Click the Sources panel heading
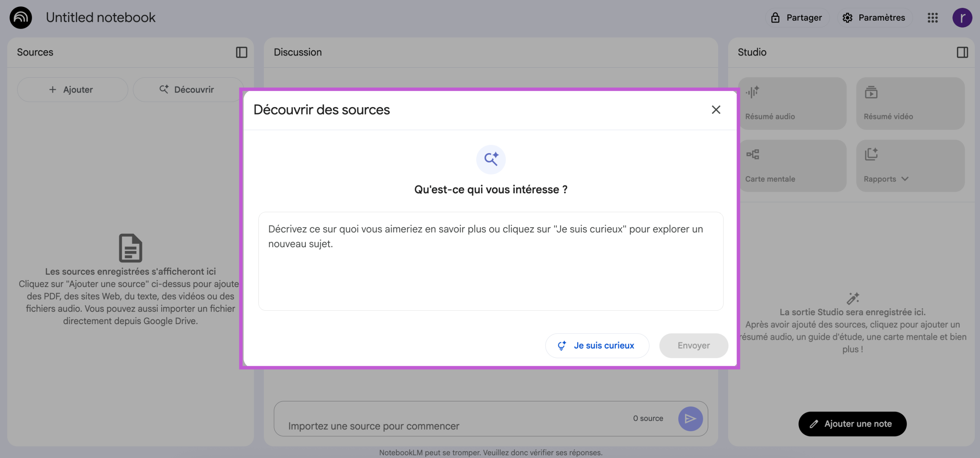The image size is (980, 458). [x=35, y=52]
